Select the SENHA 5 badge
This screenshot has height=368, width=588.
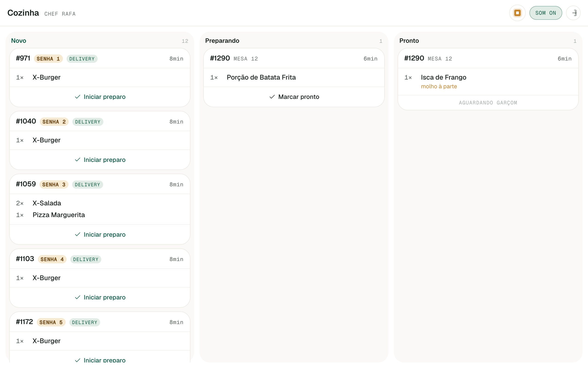(x=51, y=322)
